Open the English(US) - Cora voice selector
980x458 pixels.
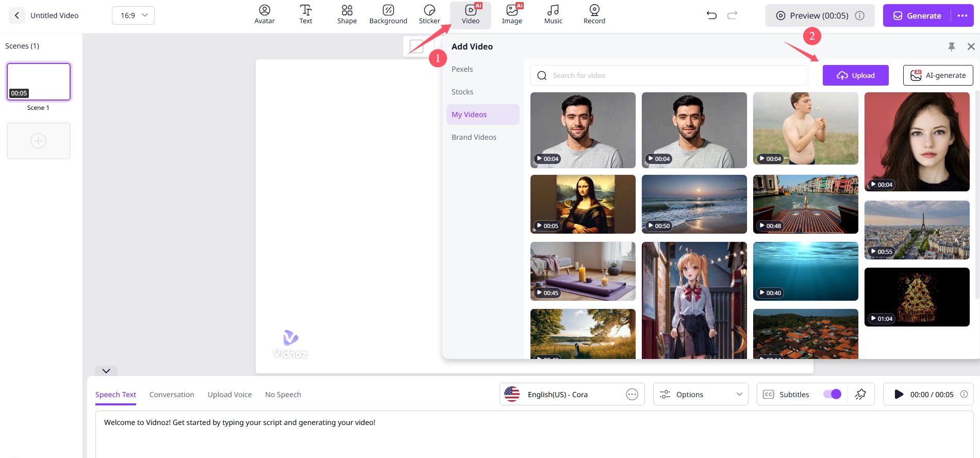(x=572, y=394)
